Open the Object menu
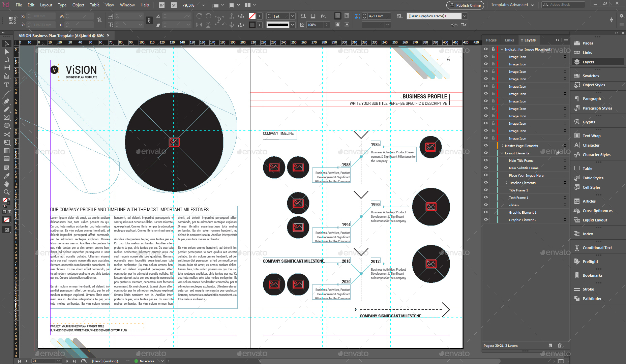The width and height of the screenshot is (626, 364). [x=78, y=5]
